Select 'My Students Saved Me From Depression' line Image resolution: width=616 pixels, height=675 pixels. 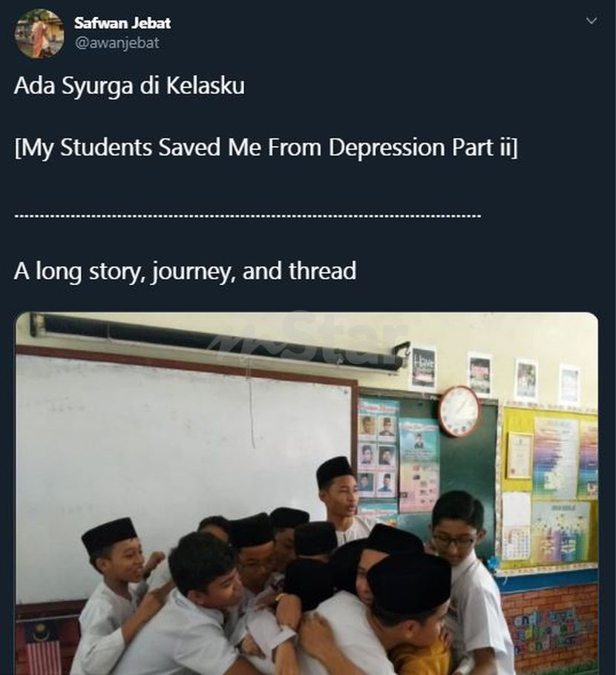click(x=266, y=148)
